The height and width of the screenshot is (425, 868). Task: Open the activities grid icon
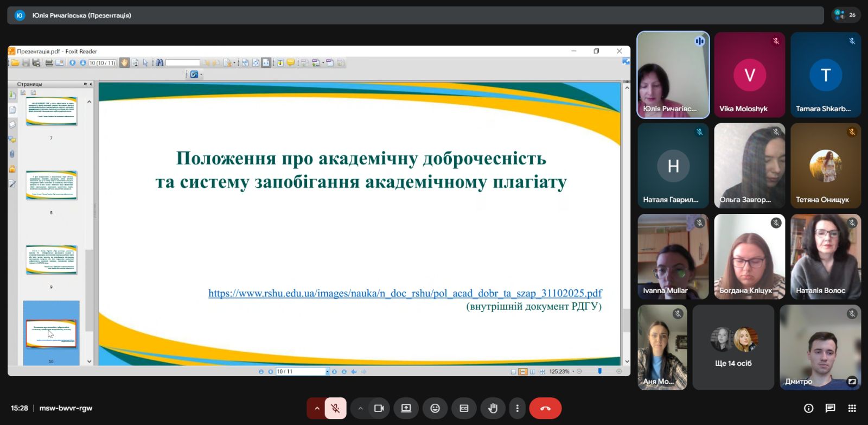852,408
